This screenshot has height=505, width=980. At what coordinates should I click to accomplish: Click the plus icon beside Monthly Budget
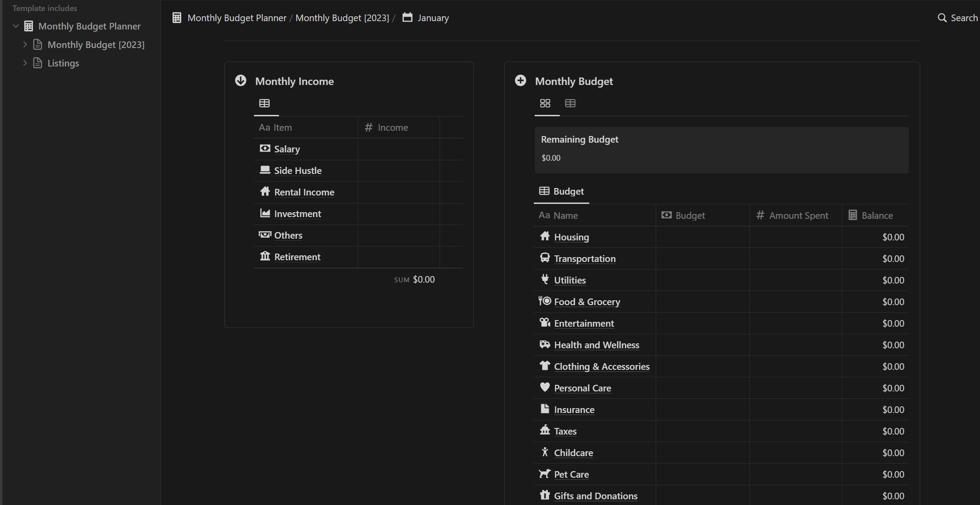pyautogui.click(x=521, y=81)
